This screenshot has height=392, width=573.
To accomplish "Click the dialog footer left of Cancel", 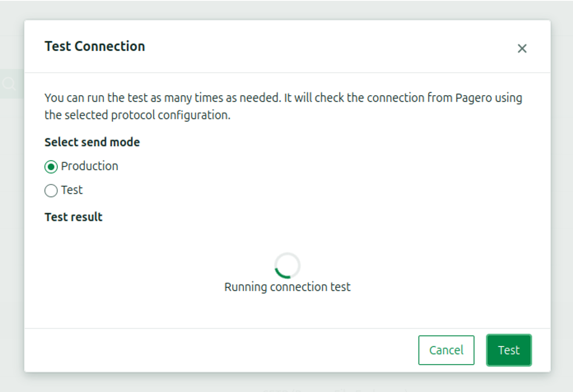I will [224, 350].
